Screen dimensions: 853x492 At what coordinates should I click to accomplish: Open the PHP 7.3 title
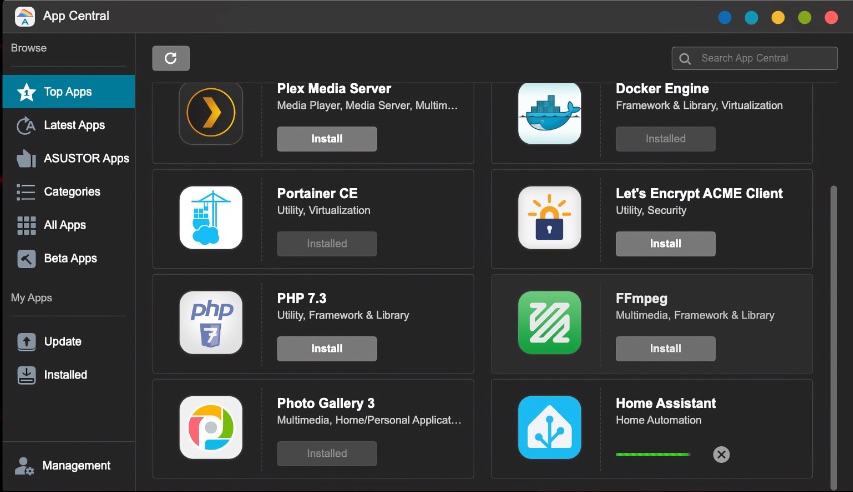pyautogui.click(x=301, y=299)
